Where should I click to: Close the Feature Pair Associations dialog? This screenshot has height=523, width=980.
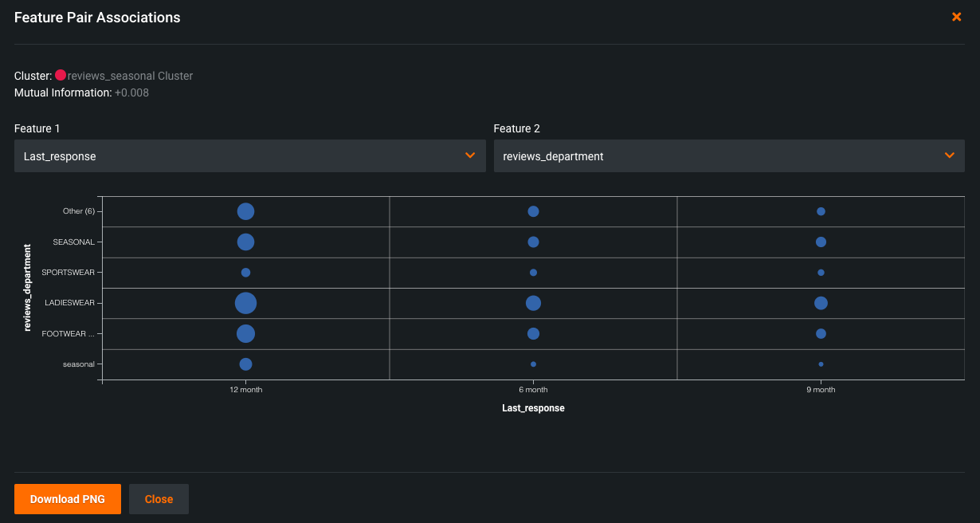point(956,17)
